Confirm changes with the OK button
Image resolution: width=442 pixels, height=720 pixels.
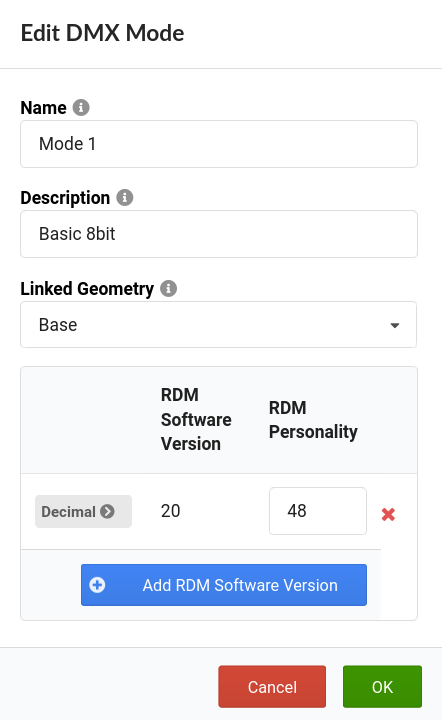click(382, 686)
